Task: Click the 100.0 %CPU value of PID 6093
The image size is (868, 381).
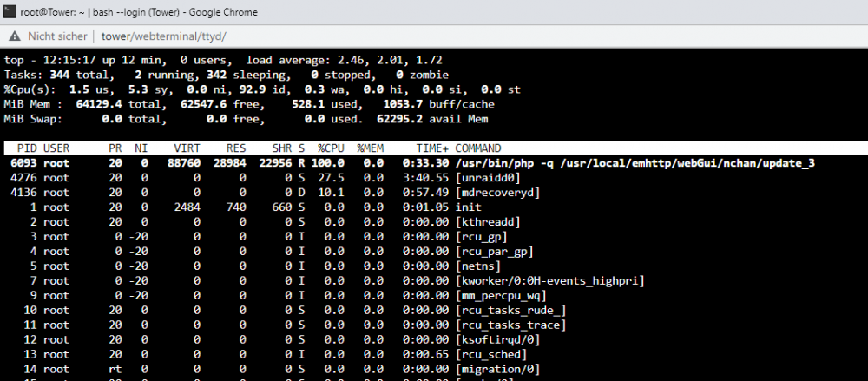Action: [328, 163]
